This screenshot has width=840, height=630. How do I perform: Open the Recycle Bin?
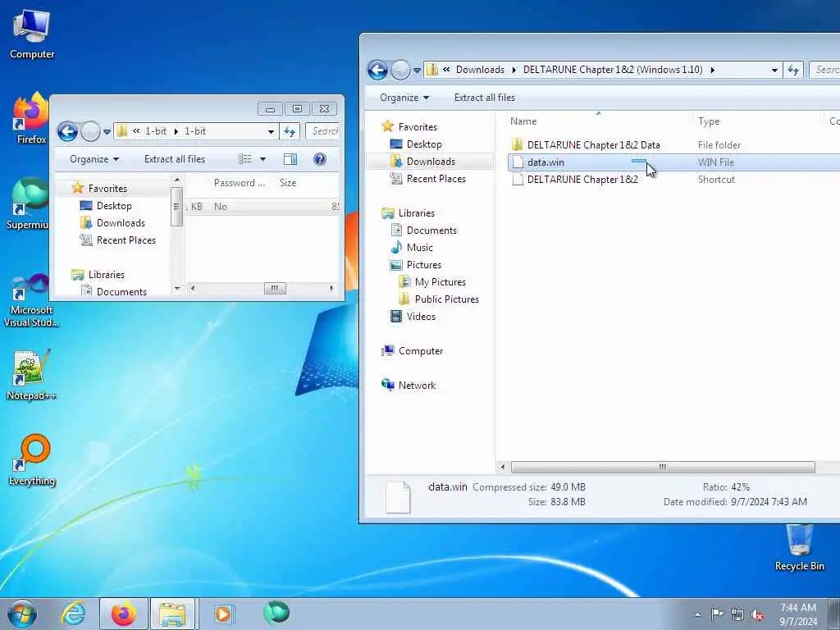coord(799,547)
